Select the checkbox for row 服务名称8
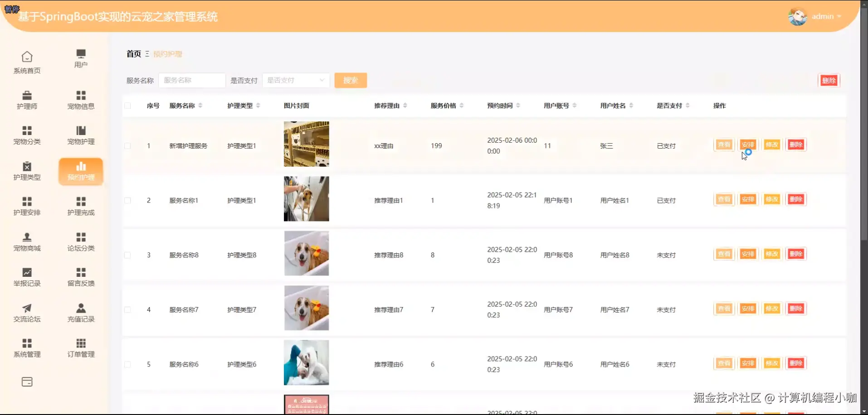Screen dimensions: 868x415 point(127,255)
